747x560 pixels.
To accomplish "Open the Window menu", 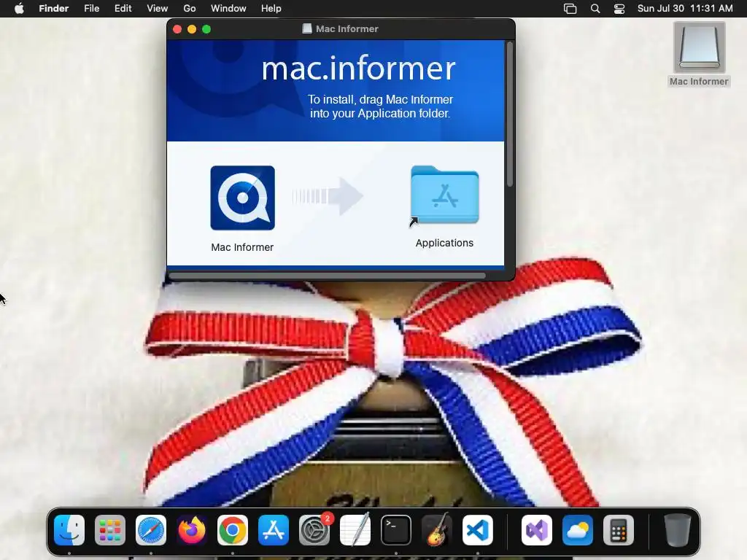I will click(x=228, y=9).
